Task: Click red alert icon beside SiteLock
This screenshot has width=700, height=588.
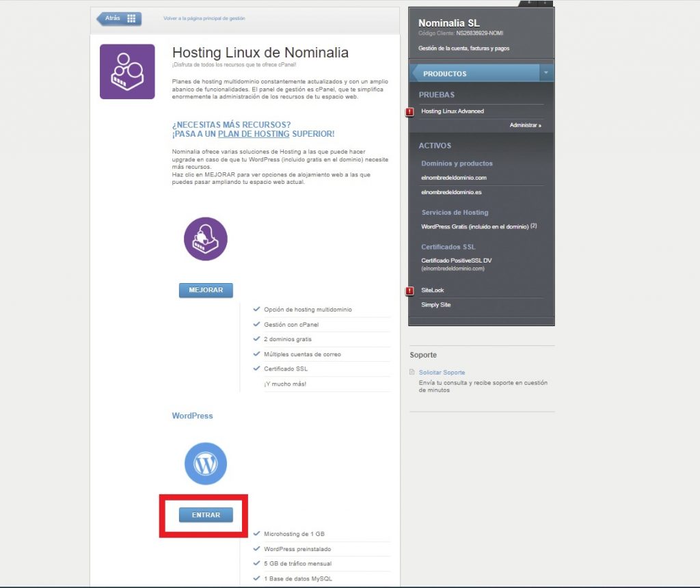Action: pos(409,291)
